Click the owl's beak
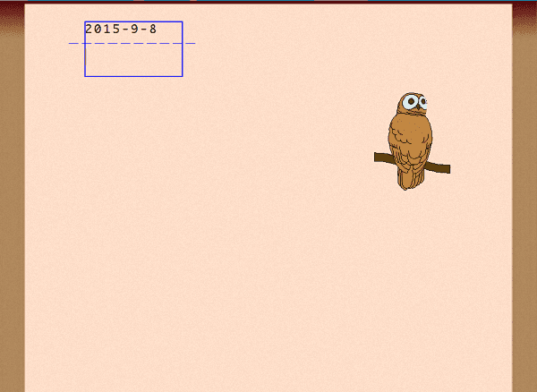This screenshot has height=392, width=537. (420, 107)
